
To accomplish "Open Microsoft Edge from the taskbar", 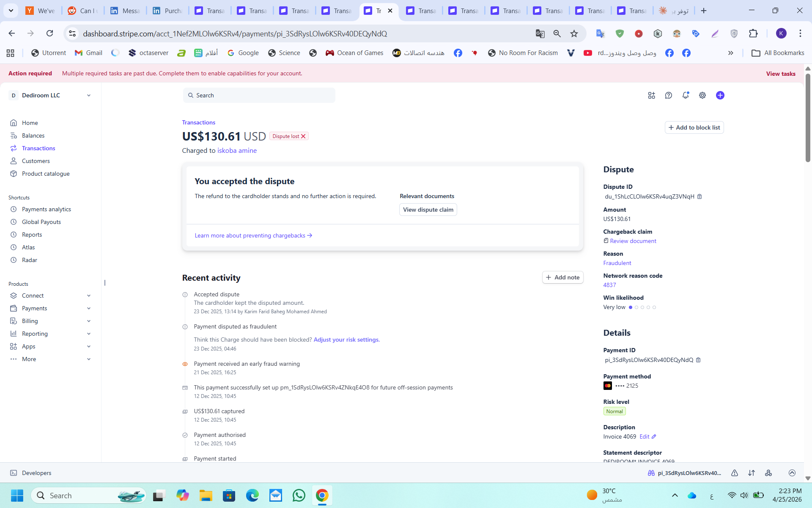I will point(252,495).
